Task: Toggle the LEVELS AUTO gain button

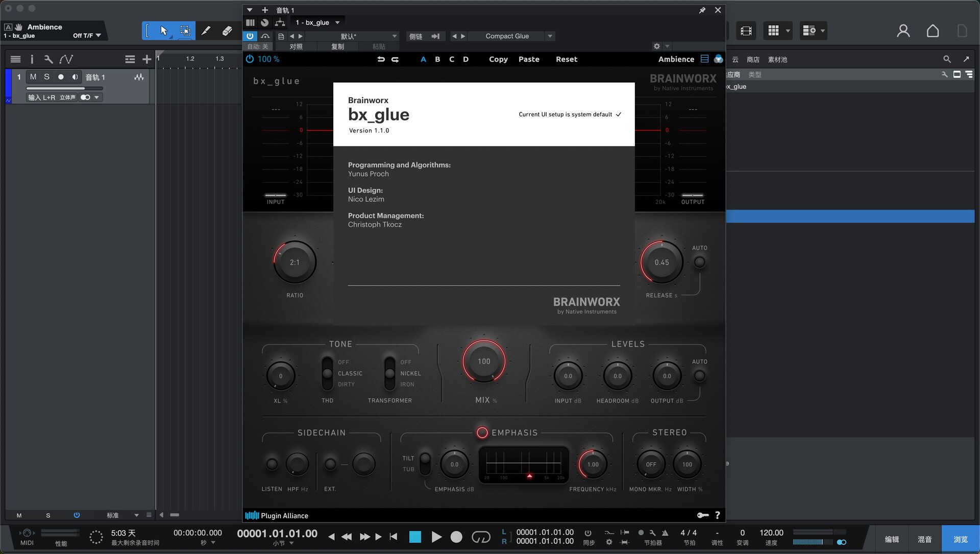Action: coord(699,376)
